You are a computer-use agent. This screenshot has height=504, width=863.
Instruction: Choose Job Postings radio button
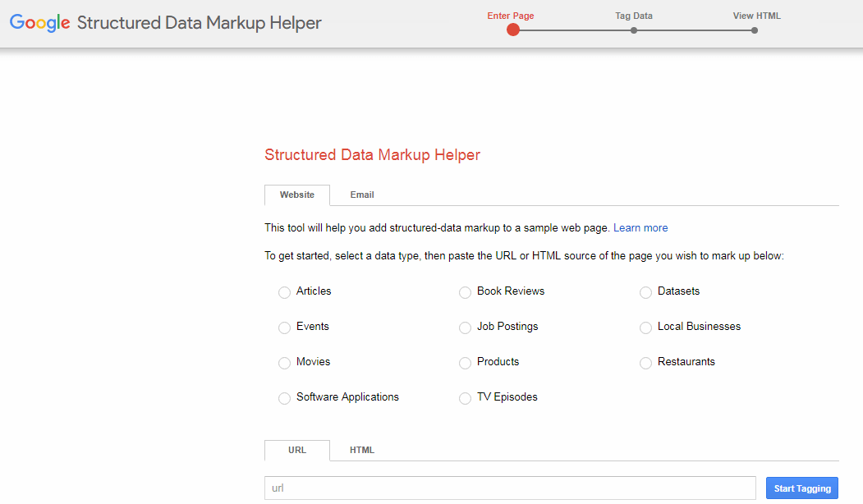466,328
